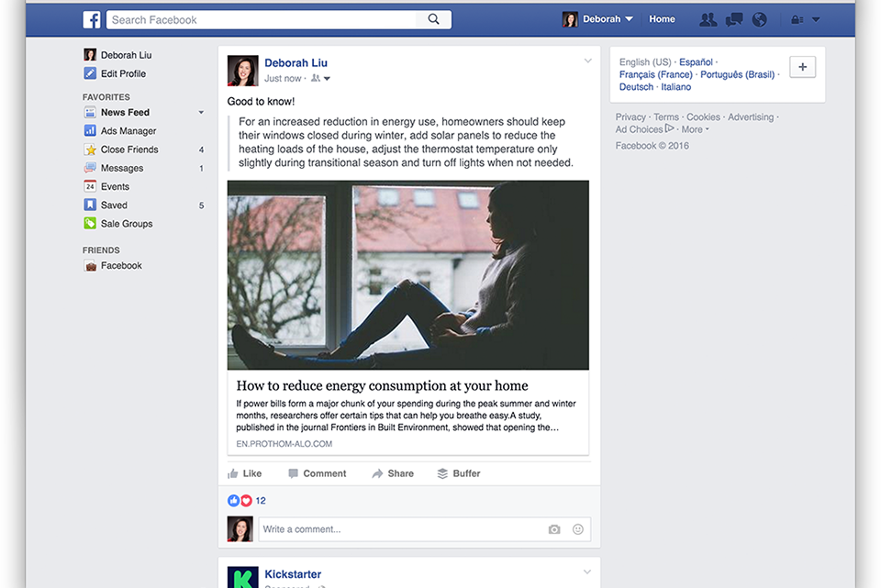Go to Home in the top bar
The image size is (881, 588).
tap(662, 19)
